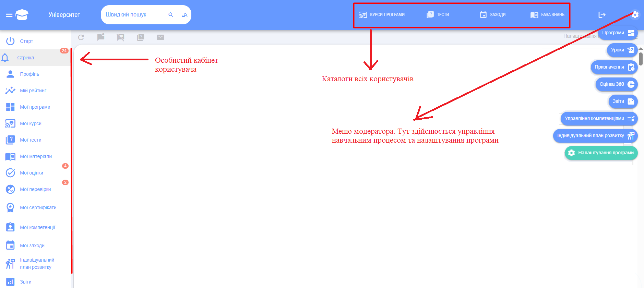Open the hamburger menu icon

point(9,15)
